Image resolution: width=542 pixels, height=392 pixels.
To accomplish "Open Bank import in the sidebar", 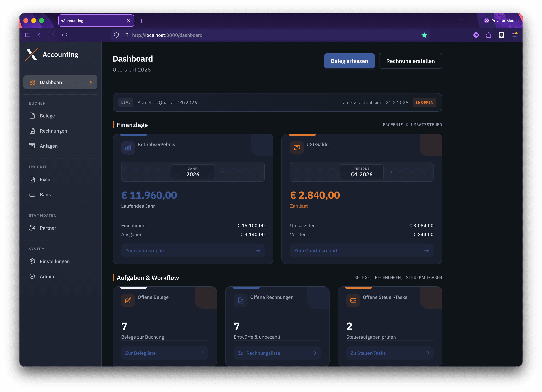I will (x=45, y=195).
